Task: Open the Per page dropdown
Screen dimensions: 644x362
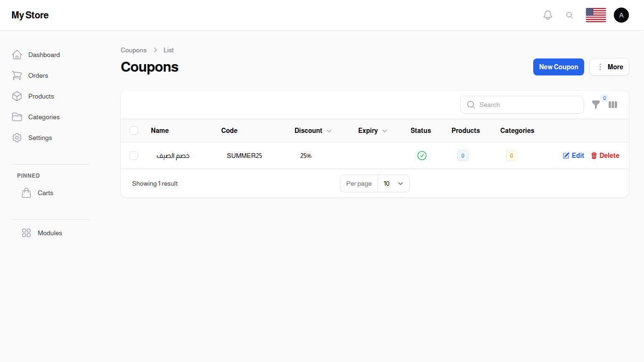Action: (x=393, y=183)
